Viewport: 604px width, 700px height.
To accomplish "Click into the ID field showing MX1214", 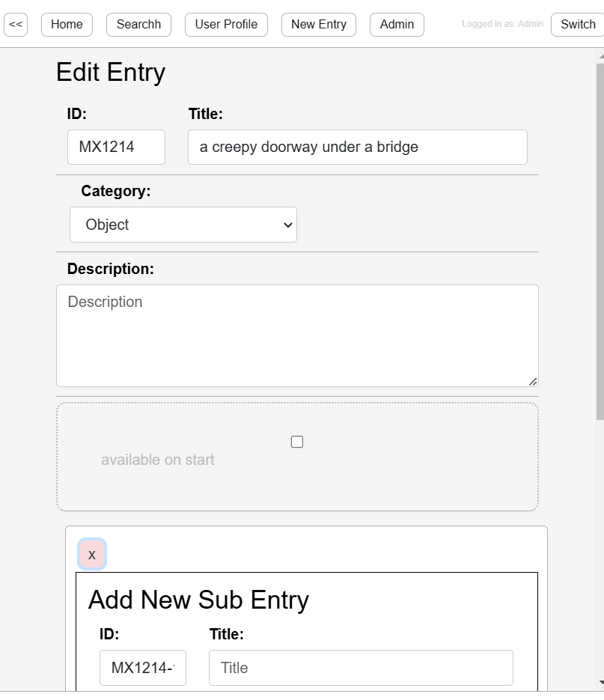I will (x=116, y=147).
